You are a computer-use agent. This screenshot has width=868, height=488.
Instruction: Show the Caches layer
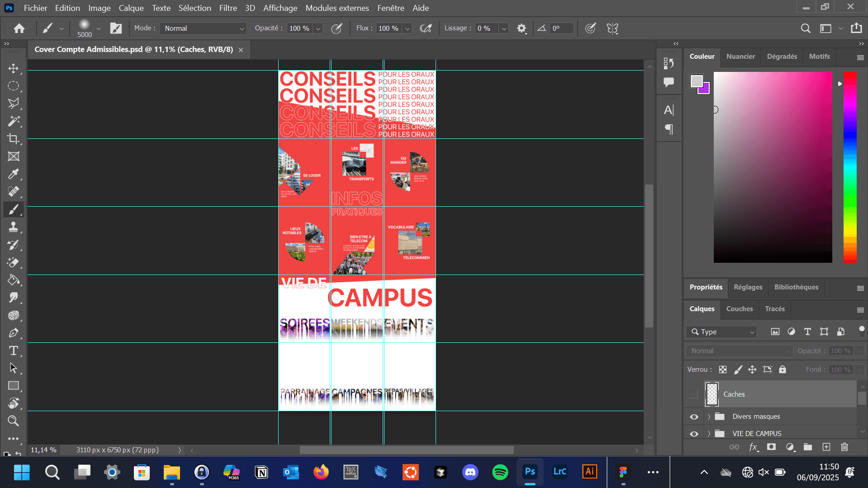(x=694, y=394)
